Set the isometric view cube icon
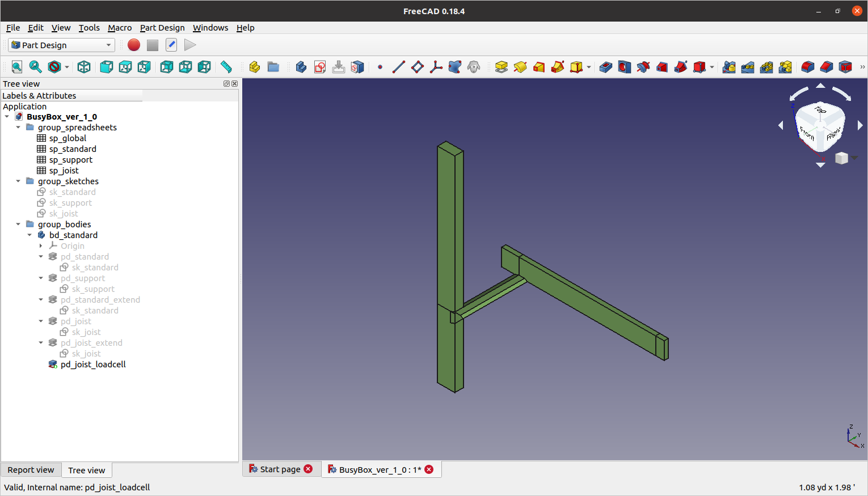Screen dimensions: 868x496 [x=84, y=67]
